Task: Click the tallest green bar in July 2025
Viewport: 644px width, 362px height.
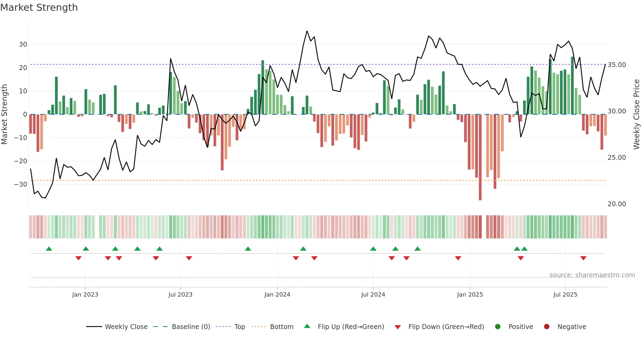Action: pyautogui.click(x=572, y=86)
